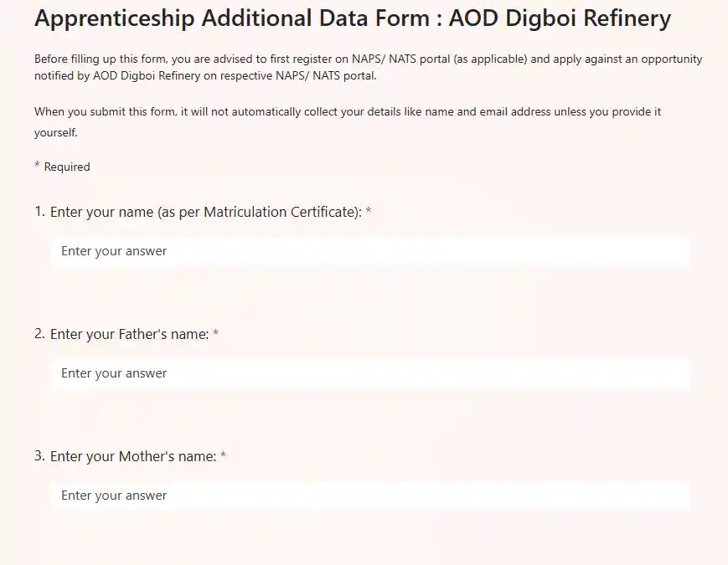Focus the Father's name answer field
Screen dimensions: 728x565
pyautogui.click(x=369, y=373)
